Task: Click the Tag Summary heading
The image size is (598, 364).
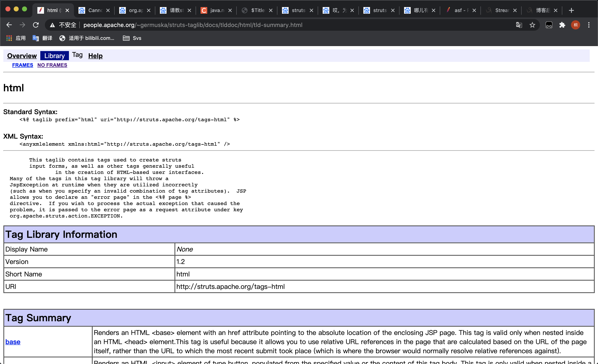Action: click(38, 318)
